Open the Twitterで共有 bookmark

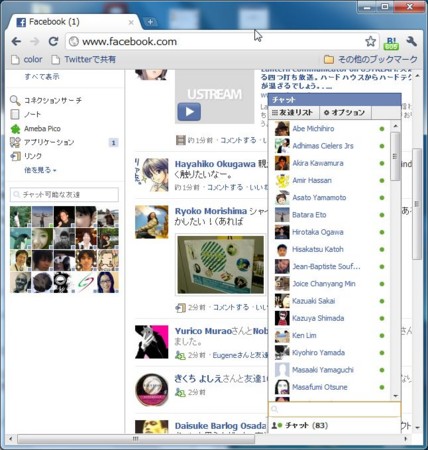[83, 60]
